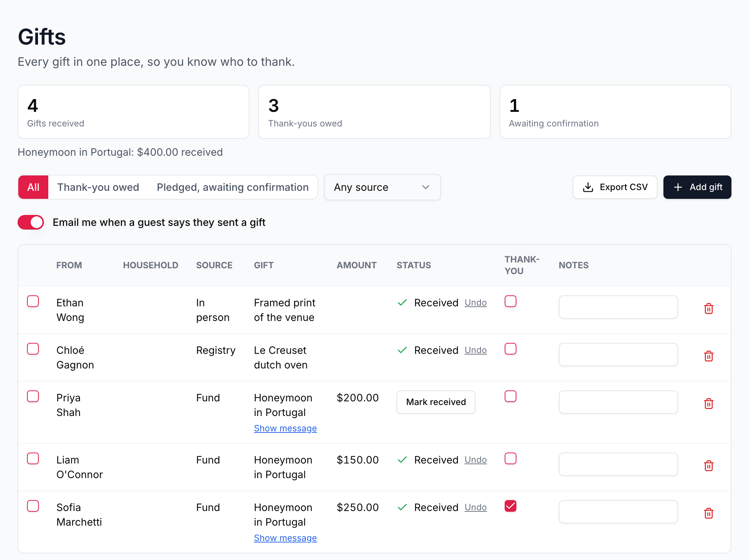Image resolution: width=749 pixels, height=560 pixels.
Task: Select Sofia Marchetti's row checkbox
Action: click(33, 506)
